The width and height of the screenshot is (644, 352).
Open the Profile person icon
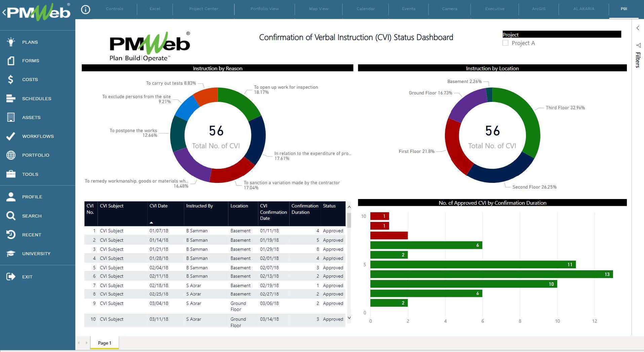(11, 197)
